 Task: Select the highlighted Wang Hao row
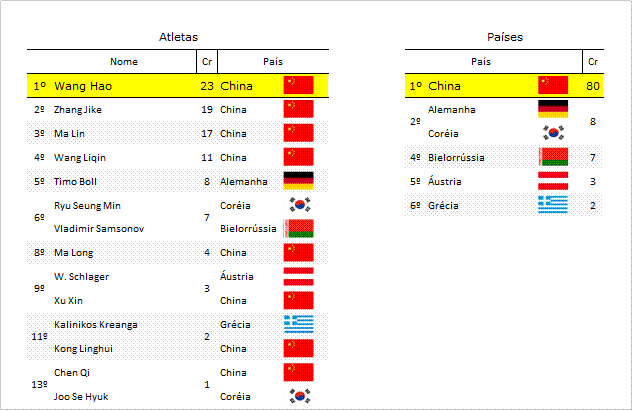pos(178,85)
